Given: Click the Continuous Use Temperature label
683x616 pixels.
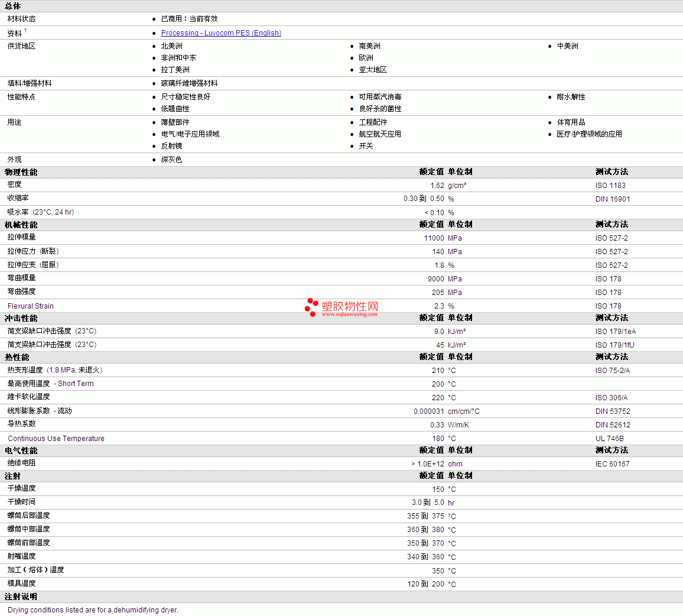Looking at the screenshot, I should point(56,439).
